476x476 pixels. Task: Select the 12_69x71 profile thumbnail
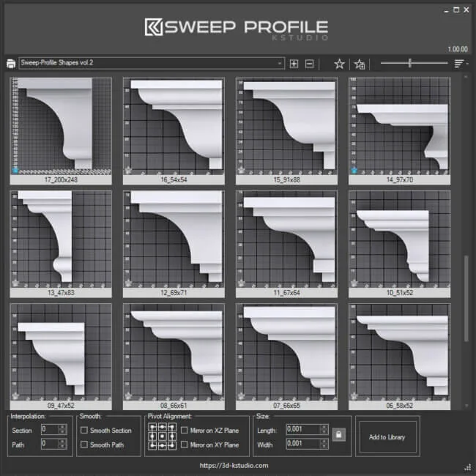point(174,240)
